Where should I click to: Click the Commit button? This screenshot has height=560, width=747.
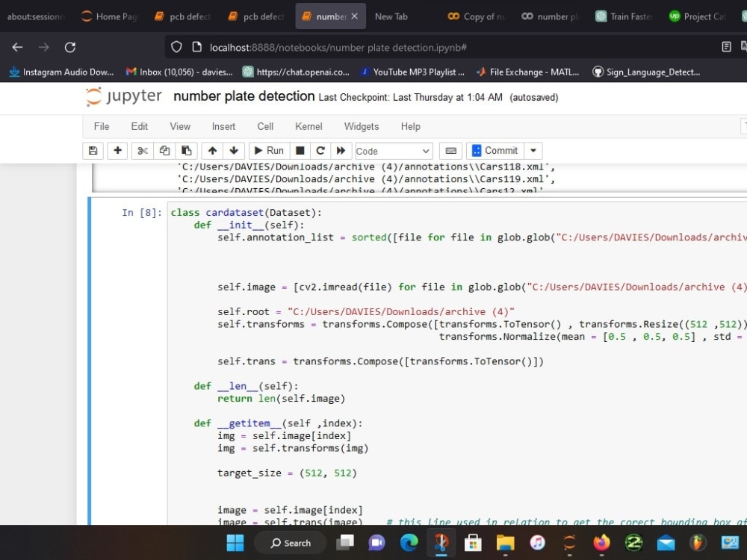click(x=496, y=150)
